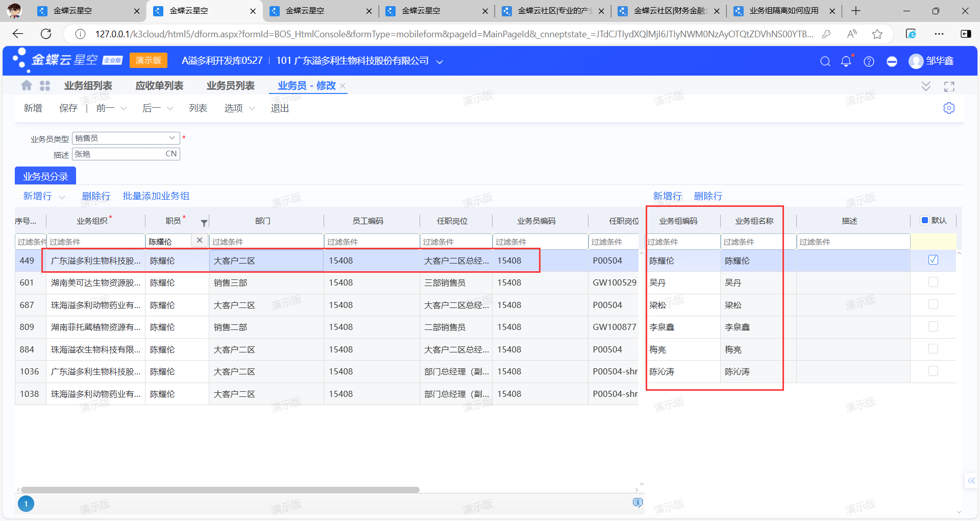Image resolution: width=980 pixels, height=521 pixels.
Task: Click the horizontal scrollbar under the grid
Action: tap(220, 490)
